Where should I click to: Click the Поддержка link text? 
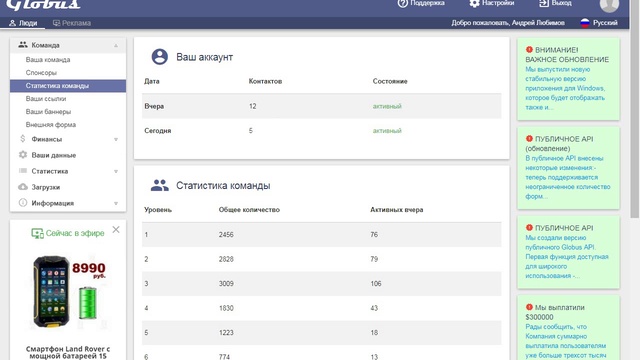coord(427,3)
